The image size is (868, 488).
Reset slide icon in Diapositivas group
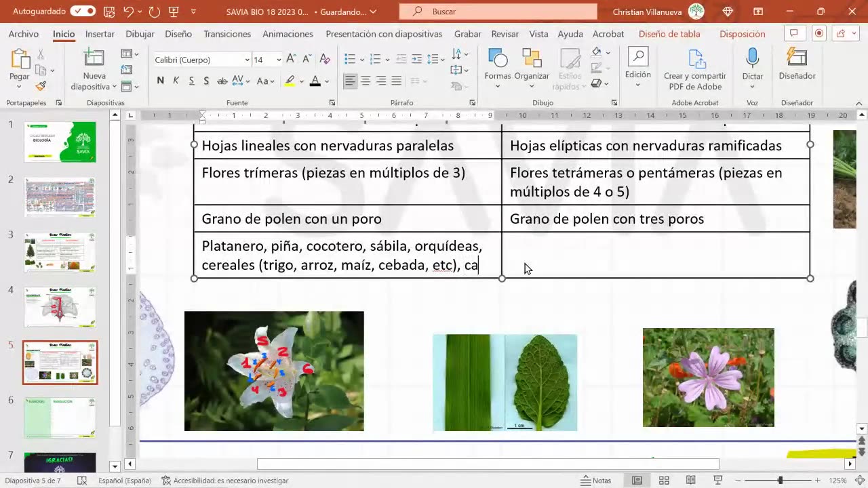(x=127, y=70)
